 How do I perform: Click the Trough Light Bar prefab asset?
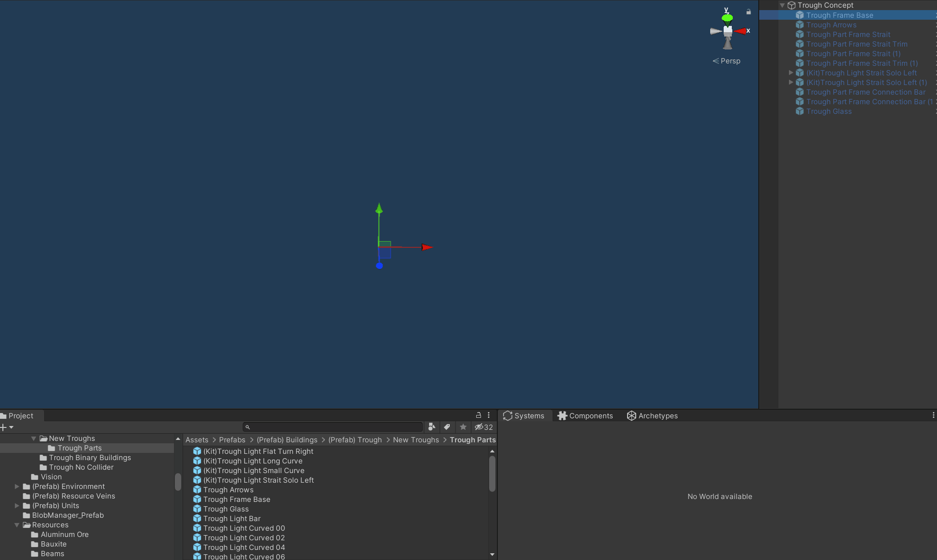(x=232, y=519)
